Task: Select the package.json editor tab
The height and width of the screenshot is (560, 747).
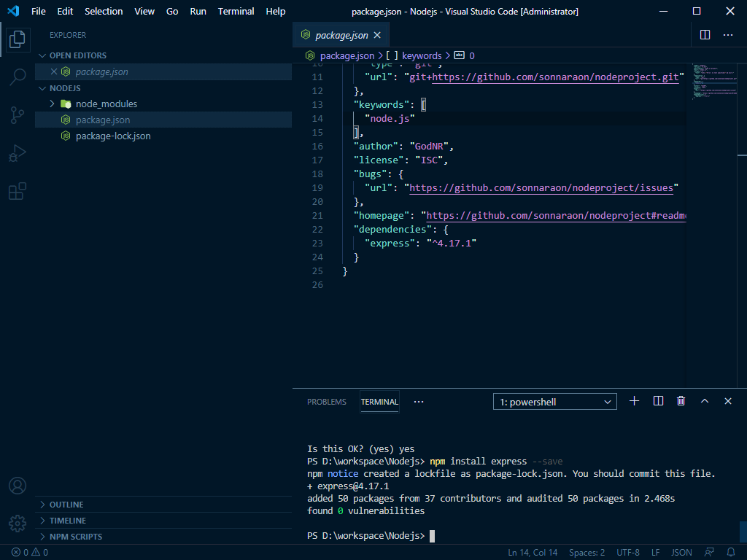Action: 341,35
